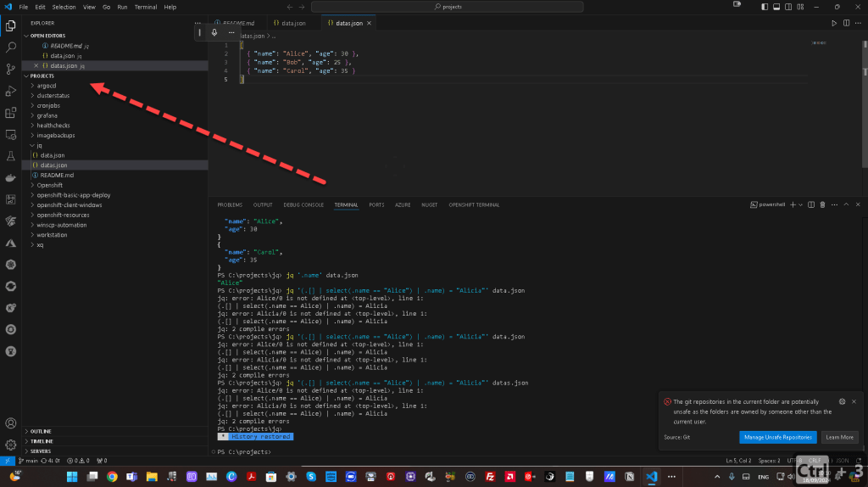Click the main branch status item

point(28,461)
